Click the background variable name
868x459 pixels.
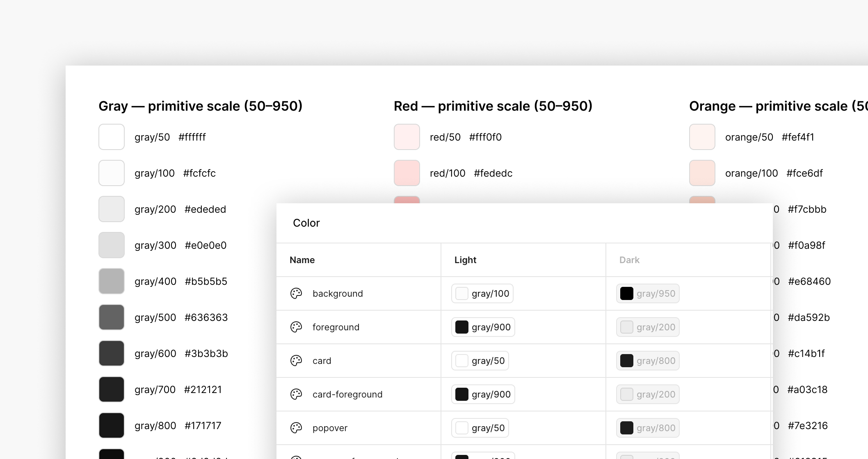(x=338, y=293)
